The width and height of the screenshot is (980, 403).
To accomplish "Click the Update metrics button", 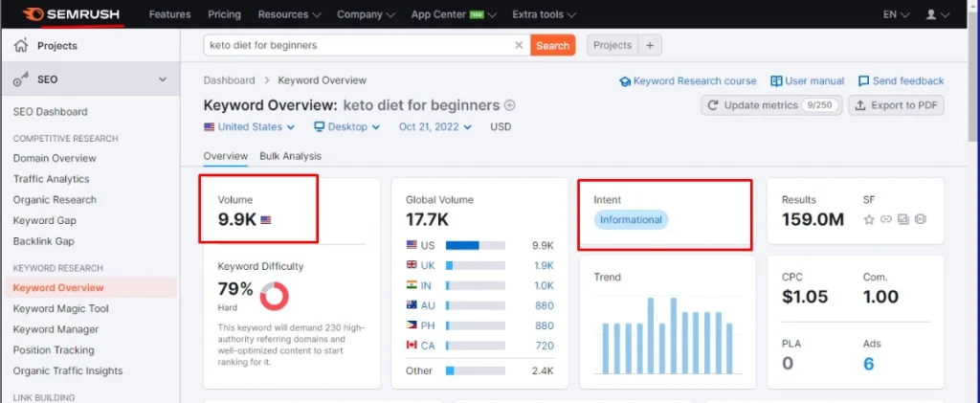I will [x=771, y=105].
